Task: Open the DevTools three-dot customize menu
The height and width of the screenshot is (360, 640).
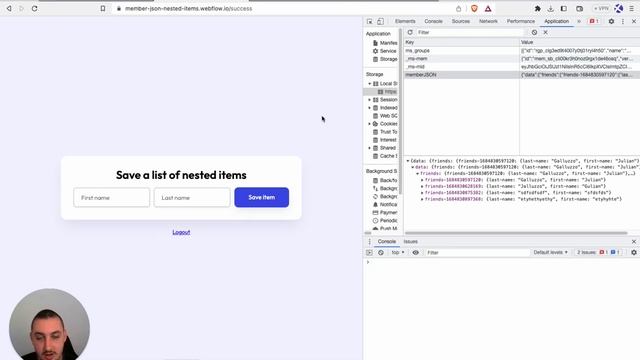Action: coord(622,21)
